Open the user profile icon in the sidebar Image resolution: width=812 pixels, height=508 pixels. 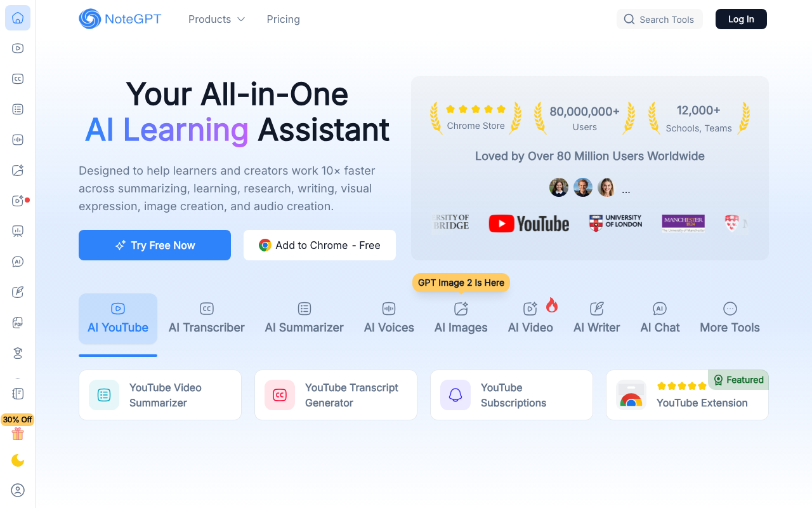18,490
